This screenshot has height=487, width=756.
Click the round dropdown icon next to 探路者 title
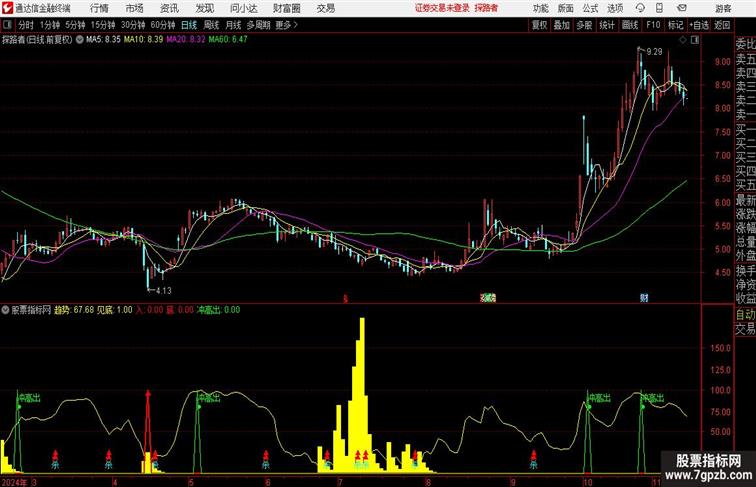click(80, 40)
